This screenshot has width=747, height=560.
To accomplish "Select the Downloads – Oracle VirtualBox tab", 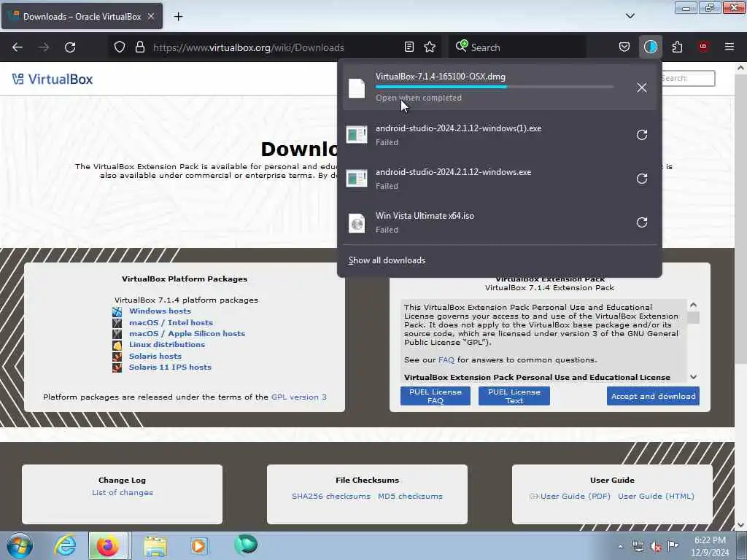I will tap(82, 16).
